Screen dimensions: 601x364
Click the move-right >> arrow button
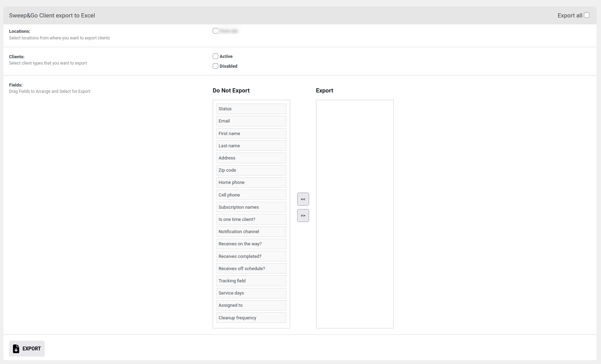point(303,216)
